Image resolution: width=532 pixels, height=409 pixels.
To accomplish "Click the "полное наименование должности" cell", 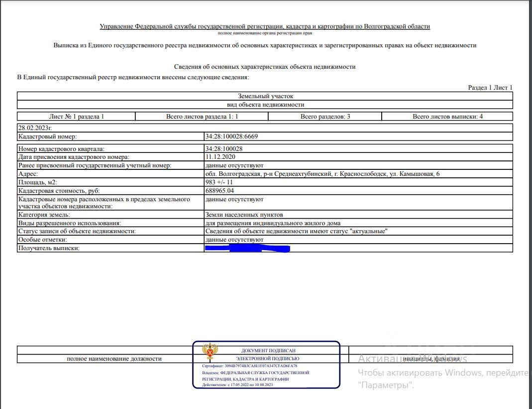I will (114, 359).
